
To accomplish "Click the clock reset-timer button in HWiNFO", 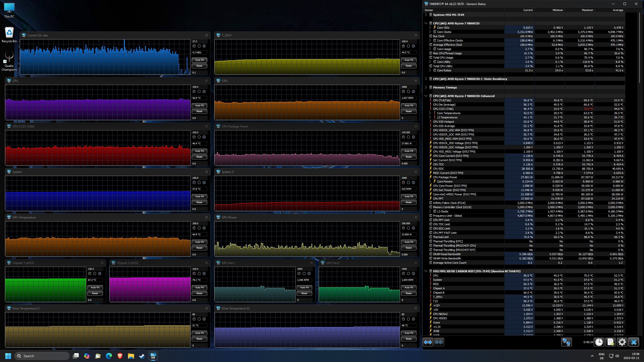I will click(599, 342).
